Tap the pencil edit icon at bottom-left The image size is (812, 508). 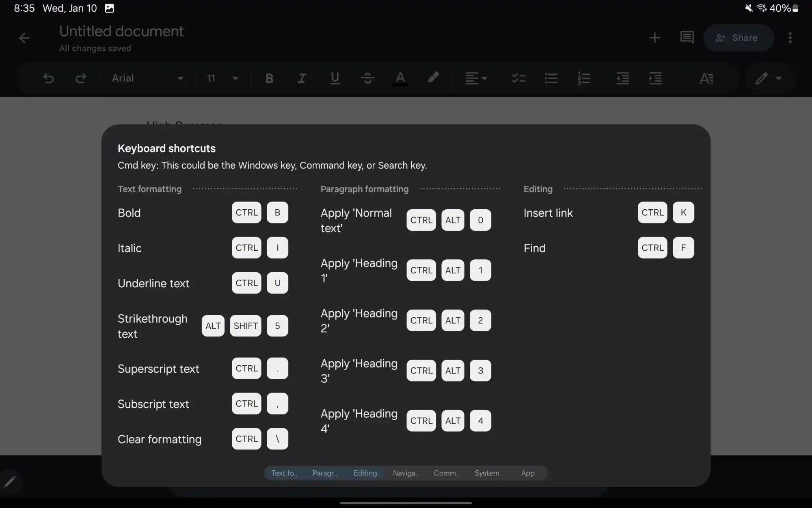coord(10,482)
